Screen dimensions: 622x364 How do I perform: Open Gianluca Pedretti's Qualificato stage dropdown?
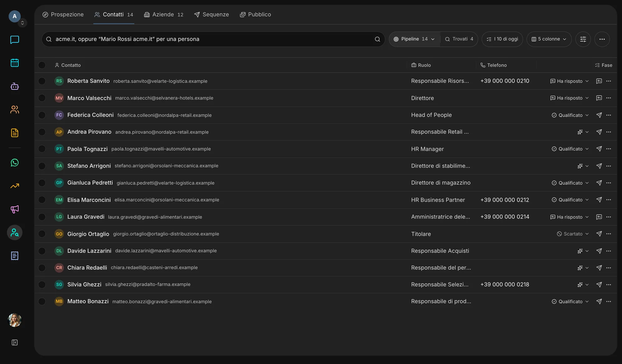coord(570,183)
